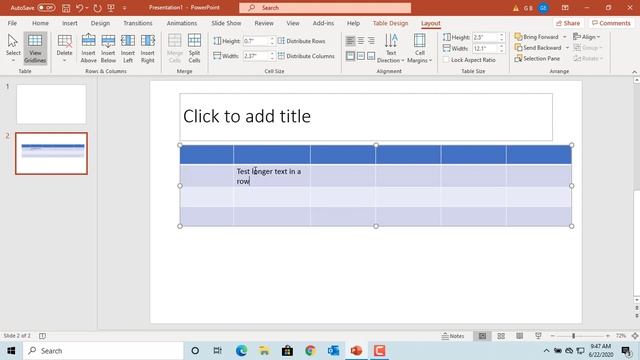Open Cell Margins dropdown
The image size is (640, 360).
pyautogui.click(x=419, y=48)
